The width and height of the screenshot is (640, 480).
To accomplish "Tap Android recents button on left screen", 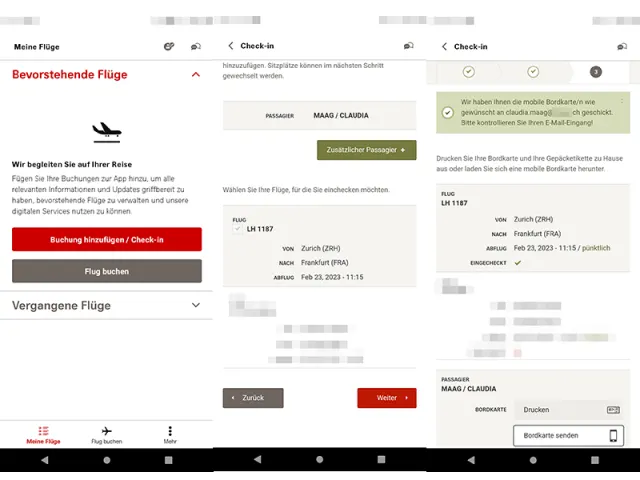I will (x=169, y=460).
